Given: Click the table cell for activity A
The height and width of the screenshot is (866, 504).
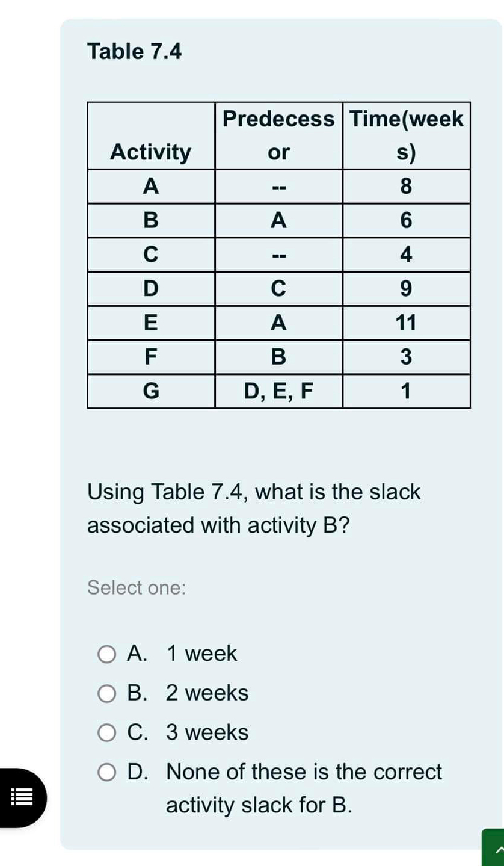Looking at the screenshot, I should tap(150, 186).
